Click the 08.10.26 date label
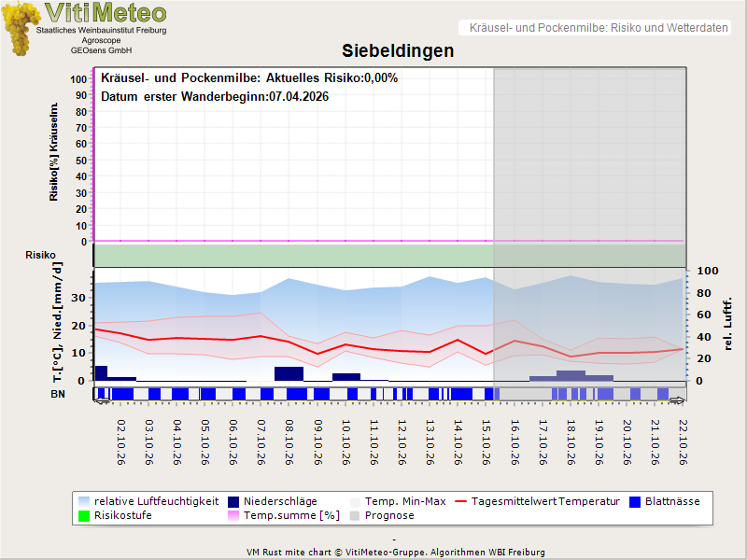 pos(289,442)
